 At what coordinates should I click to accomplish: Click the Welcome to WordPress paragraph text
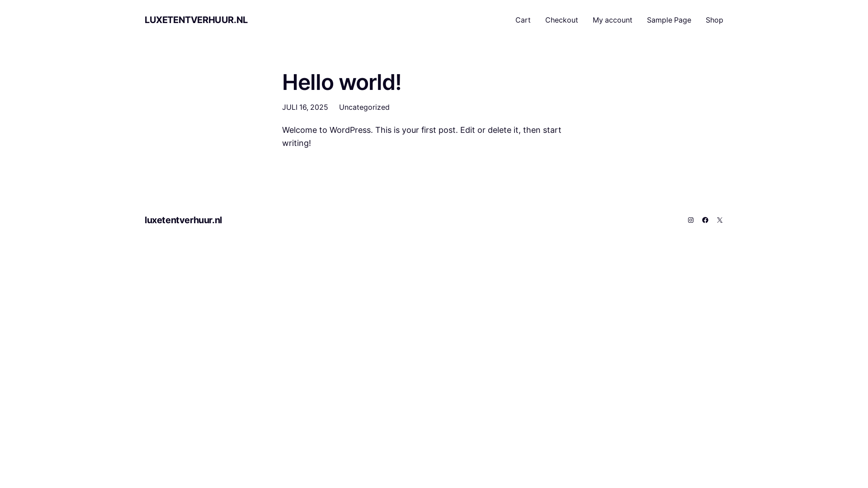(421, 136)
